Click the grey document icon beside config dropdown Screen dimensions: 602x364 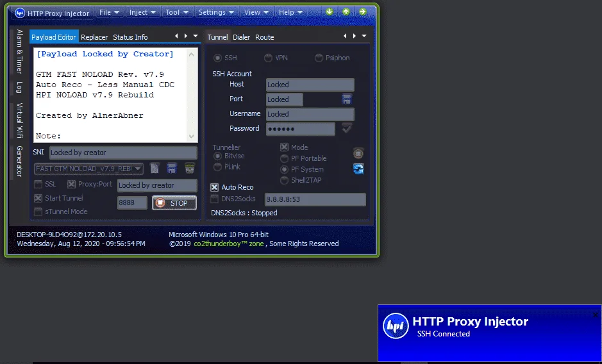click(x=155, y=168)
